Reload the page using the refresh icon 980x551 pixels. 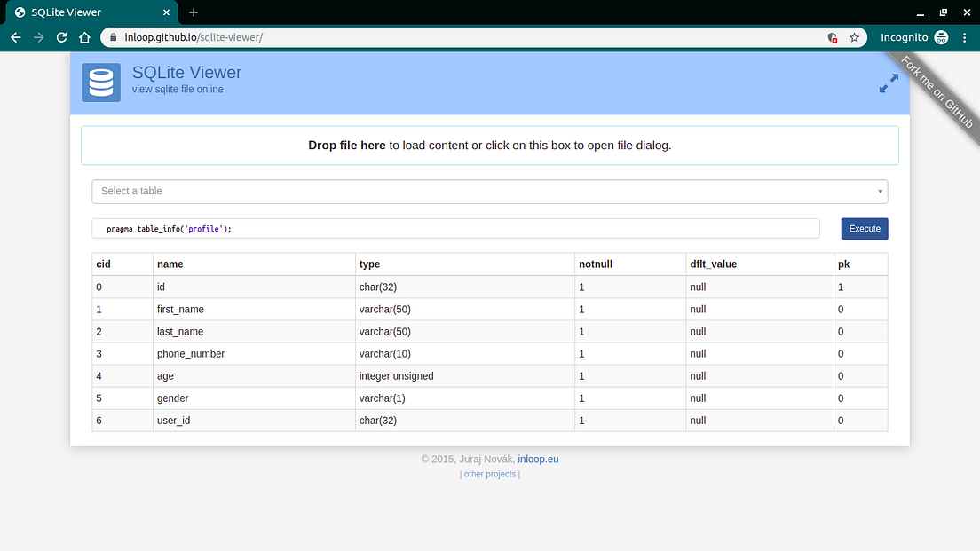(x=60, y=38)
